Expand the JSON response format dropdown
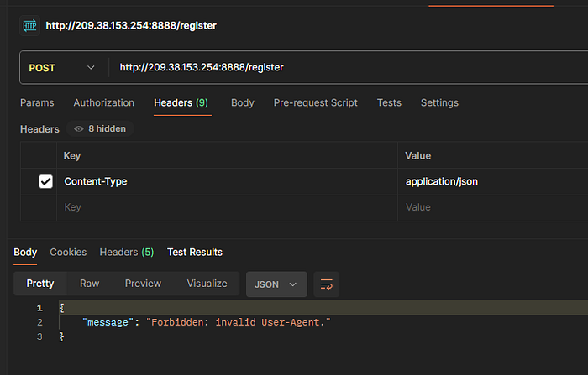This screenshot has width=588, height=375. click(276, 284)
